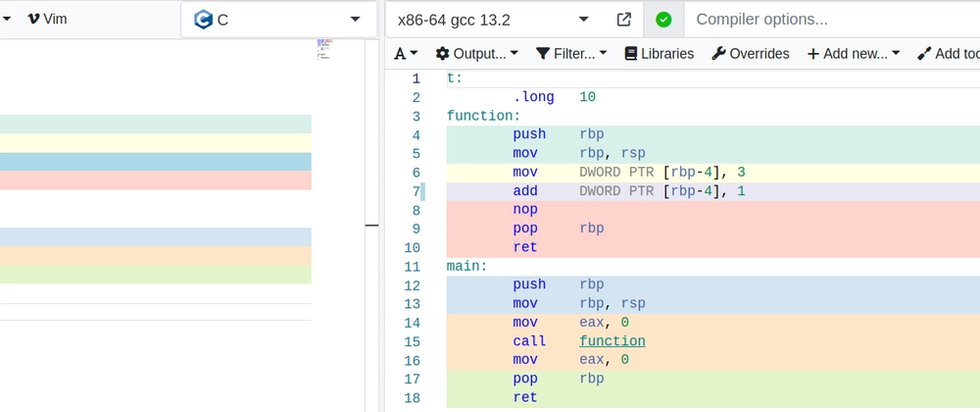The width and height of the screenshot is (980, 412).
Task: Click line number 10 in assembly gutter
Action: (x=412, y=247)
